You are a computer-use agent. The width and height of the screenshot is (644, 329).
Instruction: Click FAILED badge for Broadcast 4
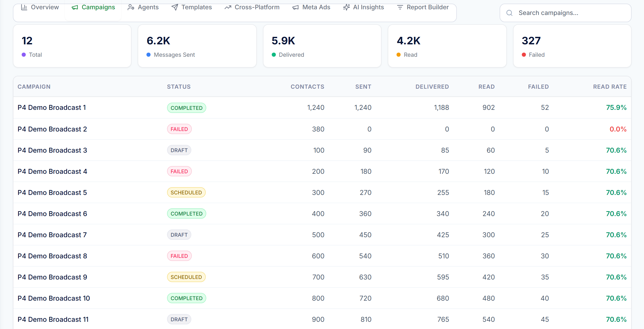pyautogui.click(x=179, y=171)
